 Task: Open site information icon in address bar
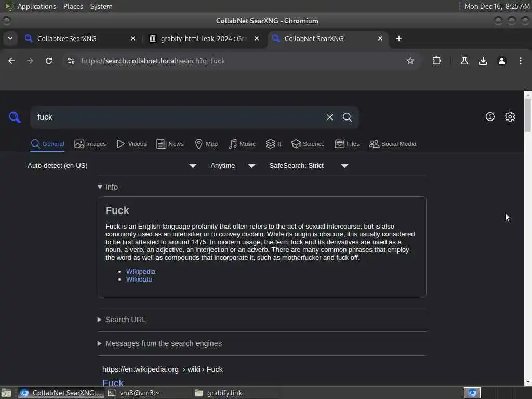pos(71,61)
